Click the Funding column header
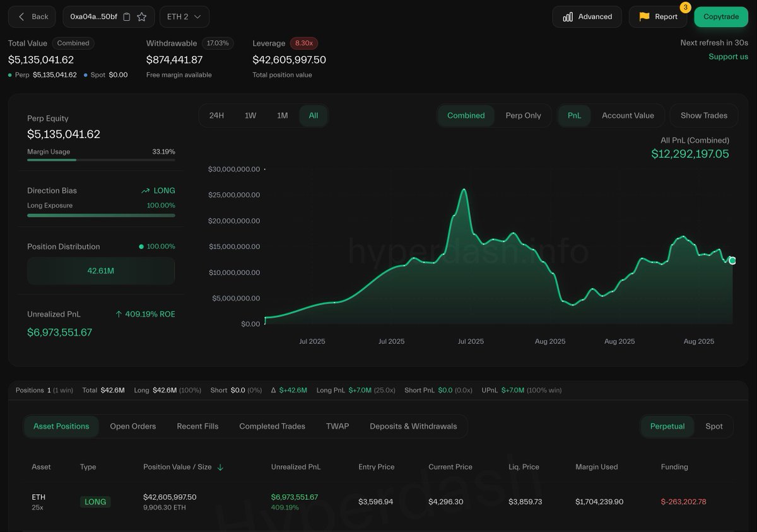 (674, 467)
